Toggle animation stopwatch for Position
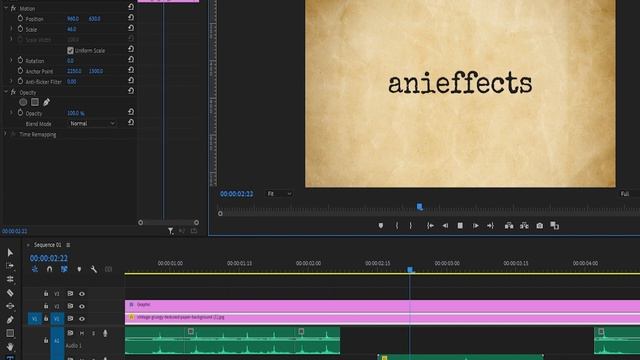Image resolution: width=640 pixels, height=360 pixels. 20,18
